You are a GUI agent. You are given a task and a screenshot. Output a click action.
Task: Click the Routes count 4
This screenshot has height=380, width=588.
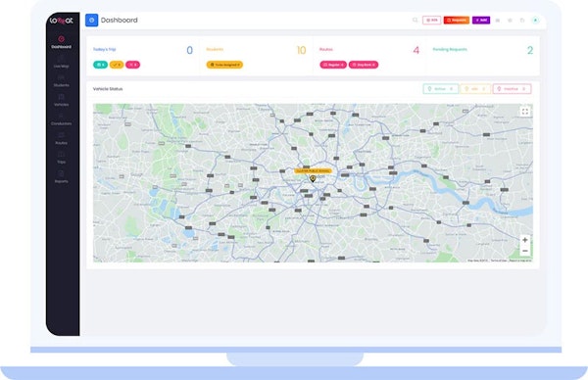coord(416,50)
